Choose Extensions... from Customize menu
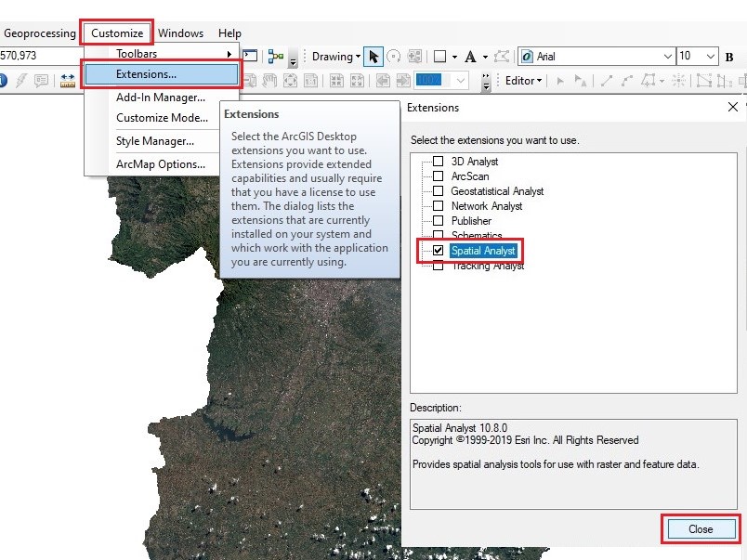This screenshot has width=747, height=560. coord(162,74)
